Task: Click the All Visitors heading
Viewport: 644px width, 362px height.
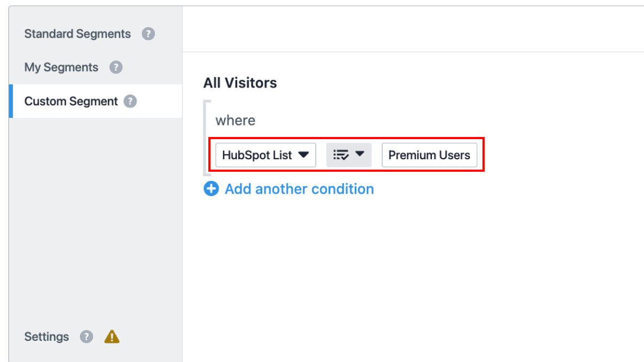Action: [x=240, y=83]
